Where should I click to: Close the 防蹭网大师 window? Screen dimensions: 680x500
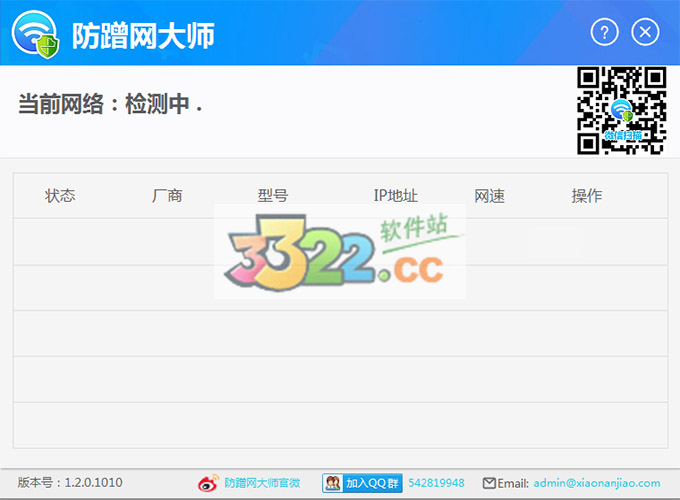click(645, 32)
